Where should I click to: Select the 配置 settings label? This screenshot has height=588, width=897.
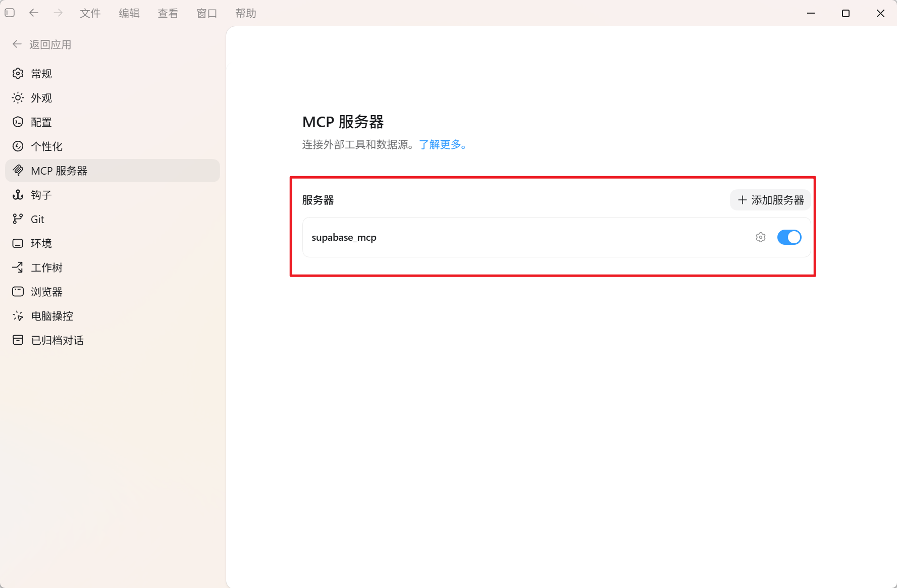point(41,122)
